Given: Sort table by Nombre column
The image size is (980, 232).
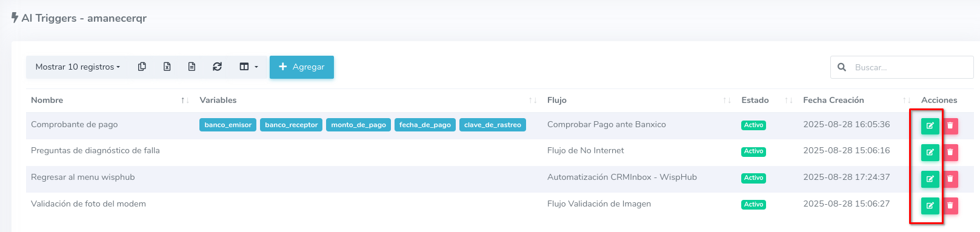Looking at the screenshot, I should click(x=110, y=100).
